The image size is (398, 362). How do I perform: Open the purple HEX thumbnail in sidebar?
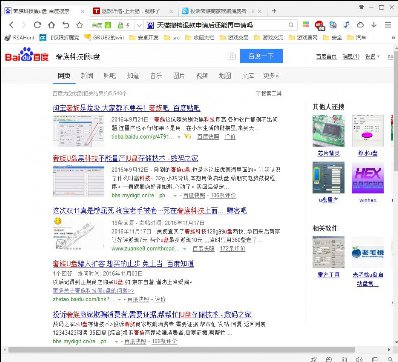coord(368,178)
